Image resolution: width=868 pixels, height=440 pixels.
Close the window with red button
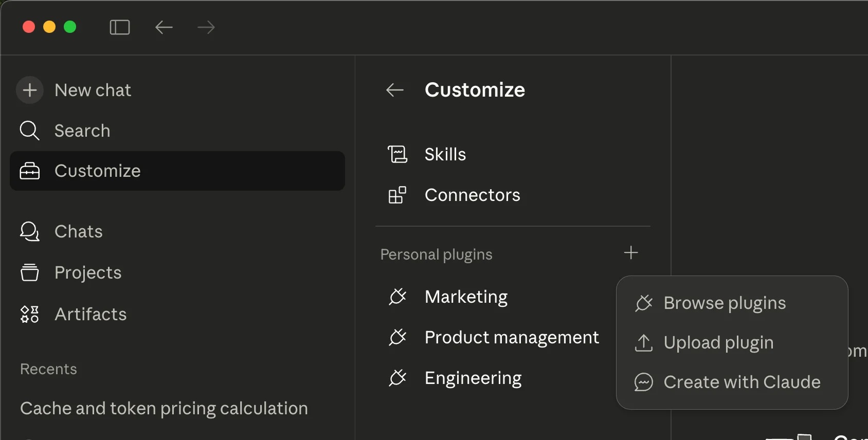(x=29, y=27)
